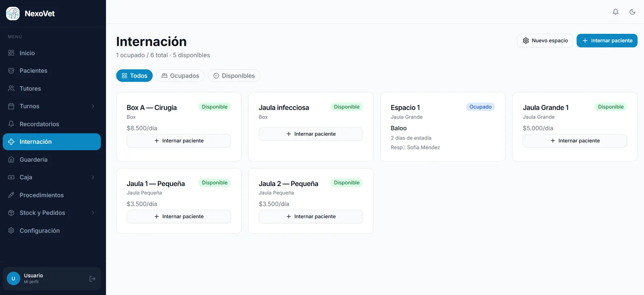Click the Configuración gear icon
The image size is (644, 295).
click(x=11, y=231)
